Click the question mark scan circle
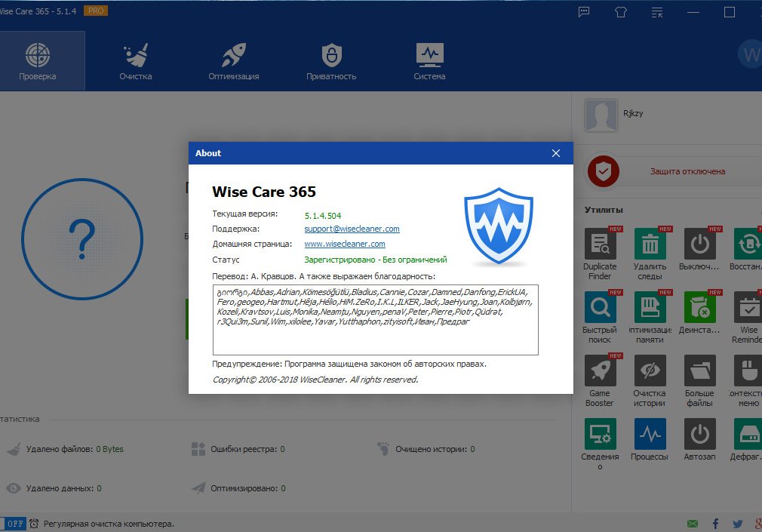The image size is (762, 532). [82, 238]
